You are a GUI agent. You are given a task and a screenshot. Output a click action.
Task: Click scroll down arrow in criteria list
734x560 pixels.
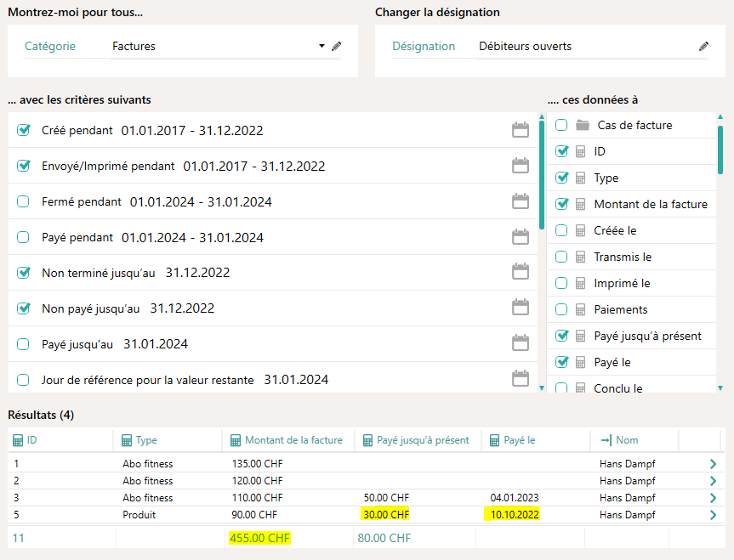542,387
